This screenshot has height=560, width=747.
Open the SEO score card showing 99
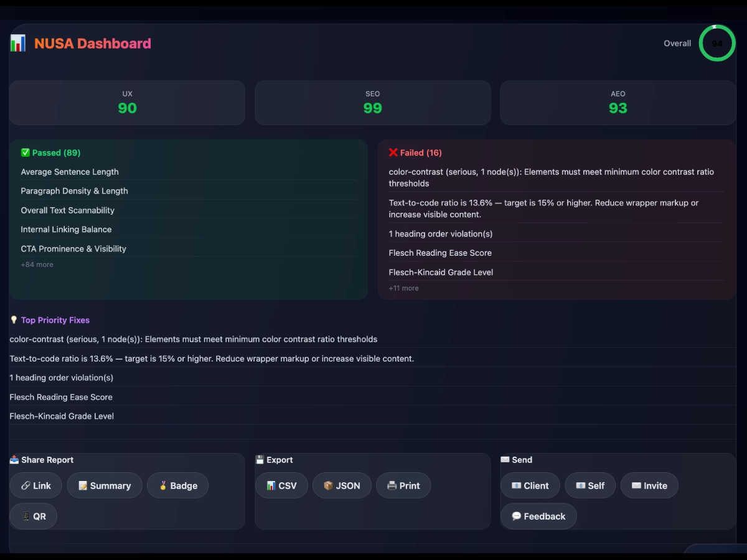(x=373, y=103)
